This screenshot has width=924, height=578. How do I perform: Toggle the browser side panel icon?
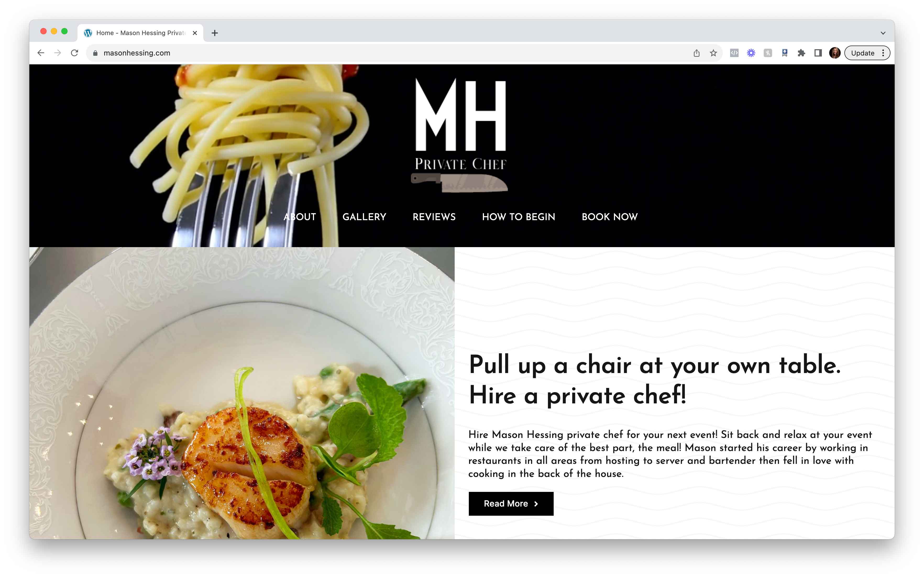[818, 53]
